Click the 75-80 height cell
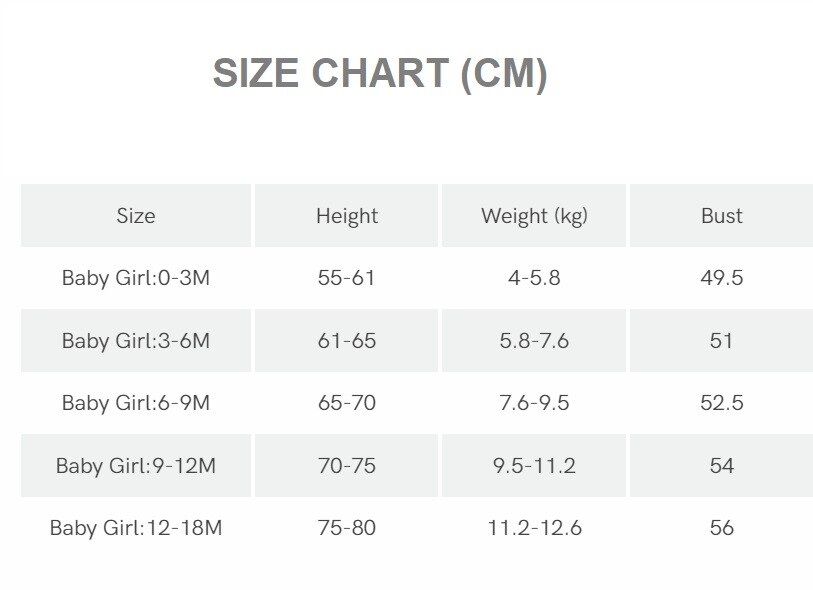This screenshot has height=590, width=813. pos(347,527)
